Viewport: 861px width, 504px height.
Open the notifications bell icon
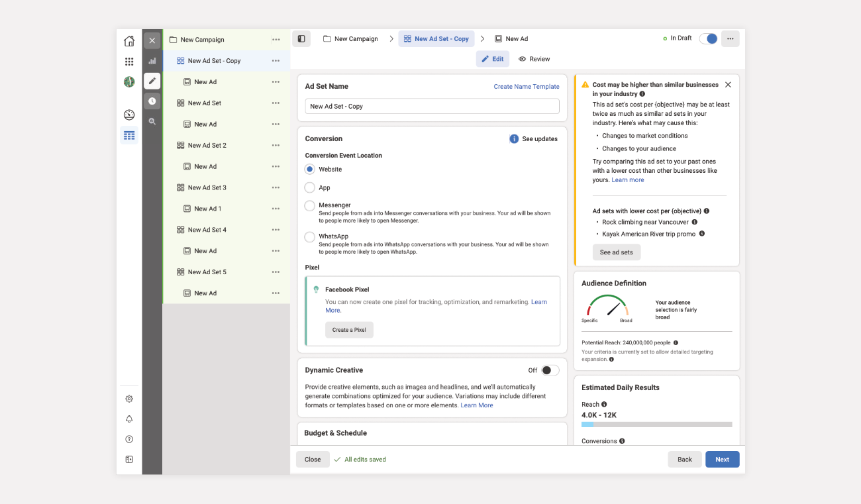coord(129,419)
